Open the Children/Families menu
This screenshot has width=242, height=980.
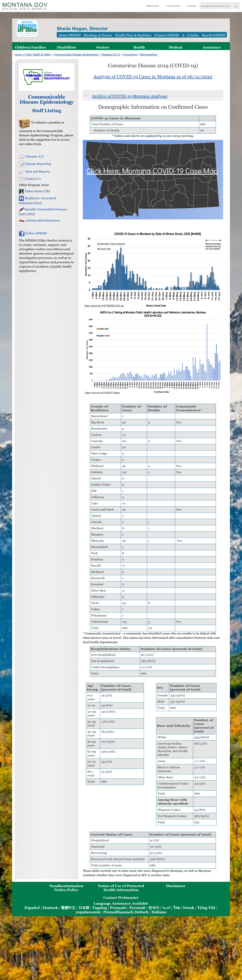coord(30,47)
